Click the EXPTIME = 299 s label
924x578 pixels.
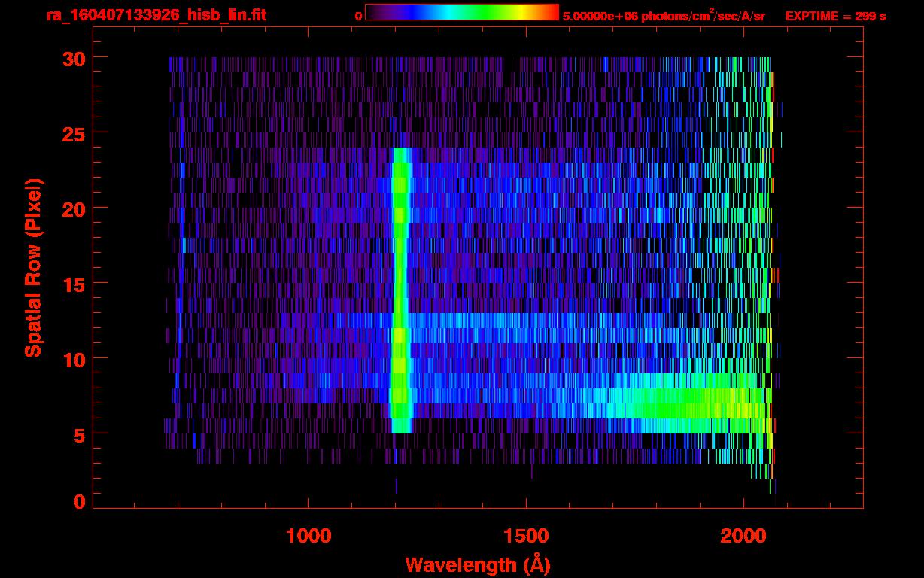coord(835,16)
